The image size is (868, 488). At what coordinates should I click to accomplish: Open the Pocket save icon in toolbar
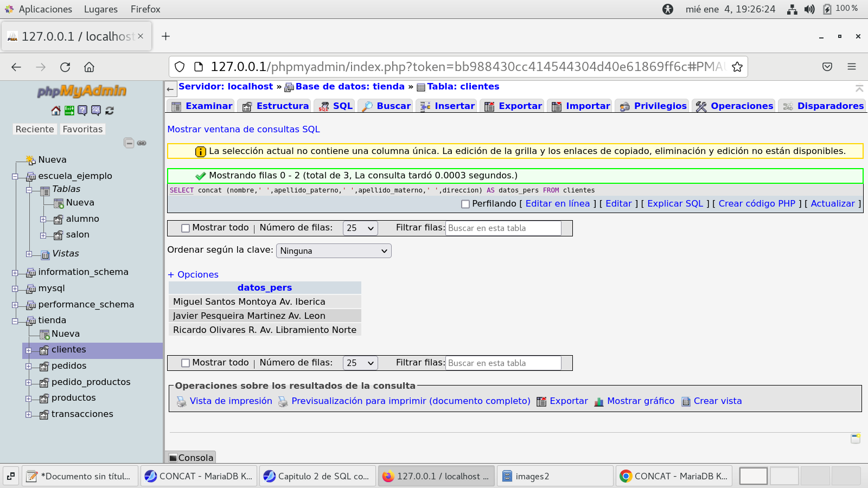click(x=827, y=67)
